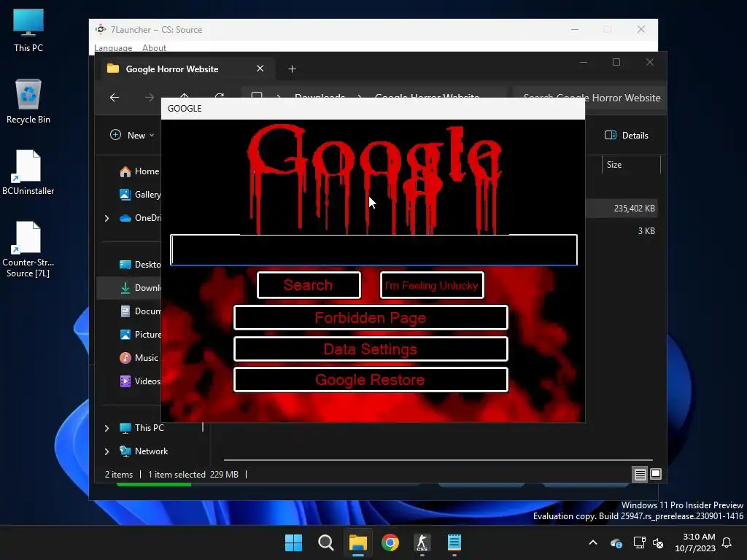Open Music folder in sidebar
This screenshot has width=747, height=560.
pyautogui.click(x=139, y=357)
